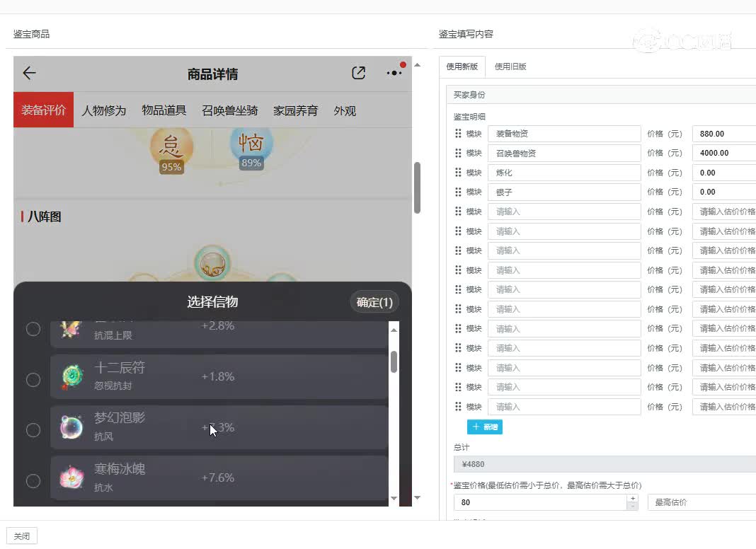The height and width of the screenshot is (549, 756).
Task: Switch to 家园养育 tab
Action: click(x=296, y=110)
